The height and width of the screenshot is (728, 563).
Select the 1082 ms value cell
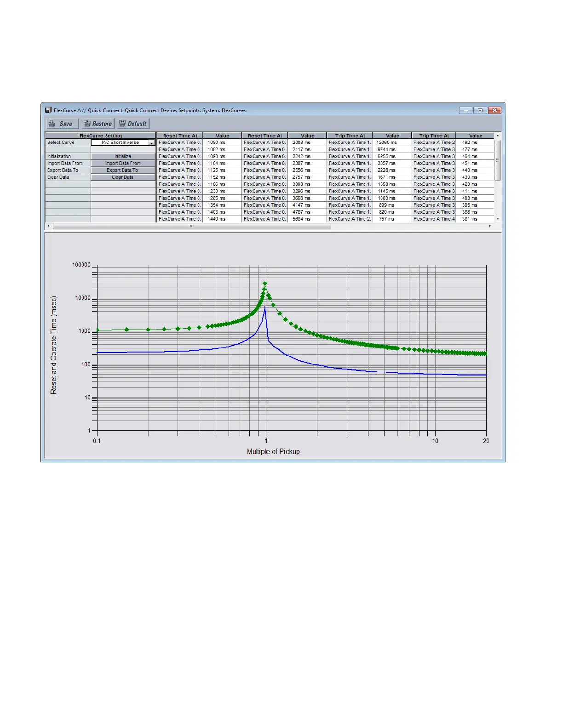click(222, 149)
